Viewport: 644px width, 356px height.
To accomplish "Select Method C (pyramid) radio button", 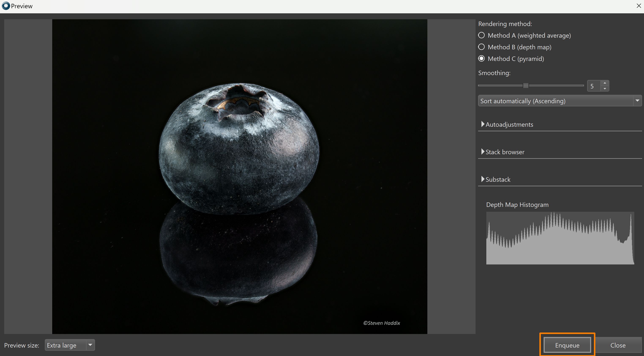I will click(x=481, y=59).
